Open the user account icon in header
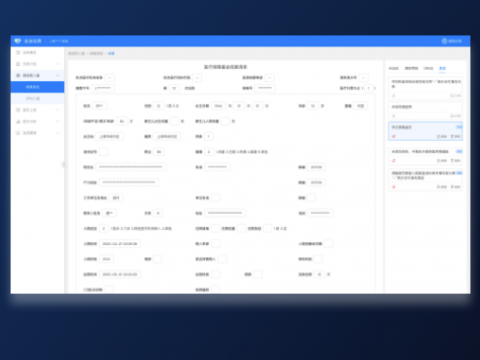480x360 pixels. (x=444, y=41)
